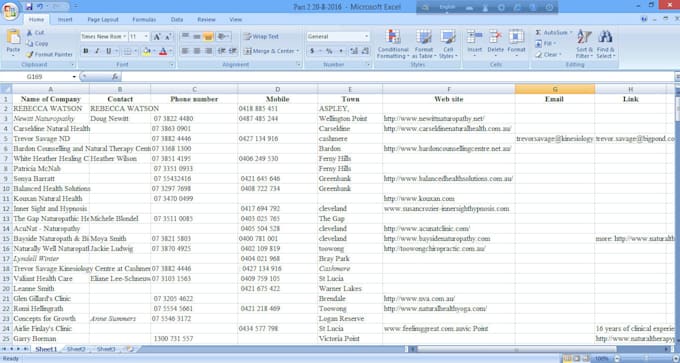The width and height of the screenshot is (680, 363).
Task: Open Sort & Filter menu
Action: (584, 44)
